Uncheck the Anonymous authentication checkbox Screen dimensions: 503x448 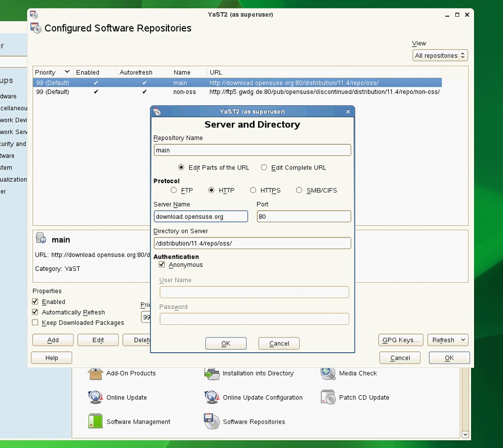(162, 264)
